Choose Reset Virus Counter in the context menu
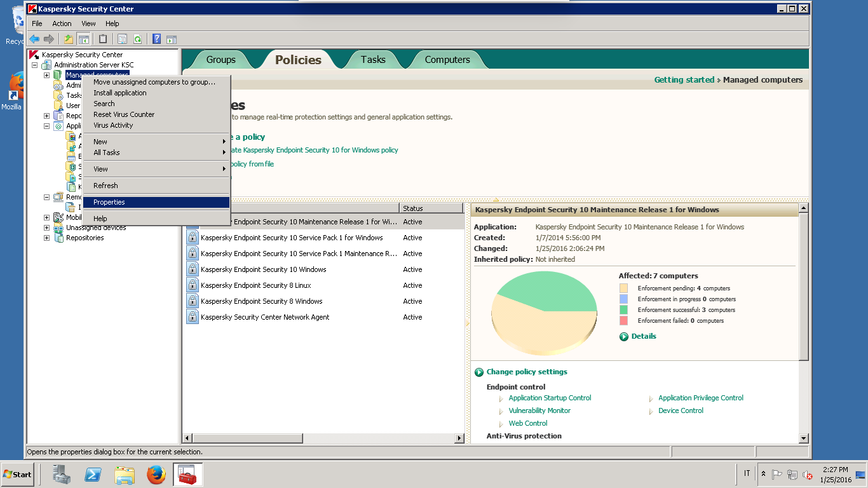The image size is (868, 488). click(156, 114)
